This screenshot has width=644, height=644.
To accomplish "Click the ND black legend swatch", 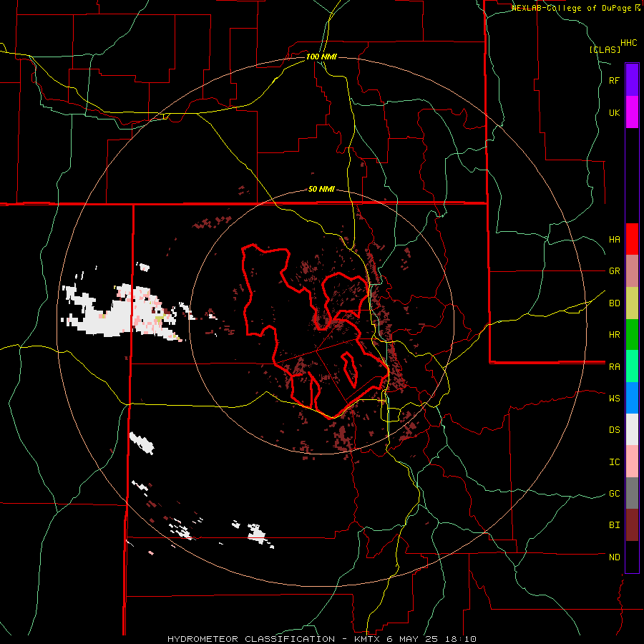I will tap(632, 557).
